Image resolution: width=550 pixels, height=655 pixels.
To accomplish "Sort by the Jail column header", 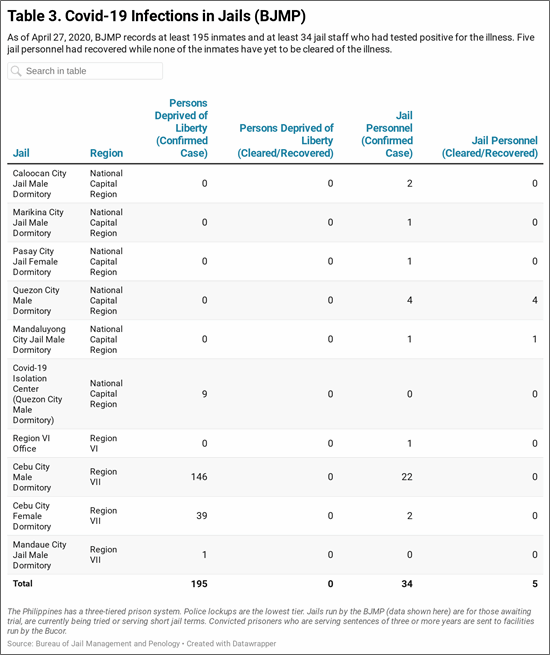I will [21, 153].
